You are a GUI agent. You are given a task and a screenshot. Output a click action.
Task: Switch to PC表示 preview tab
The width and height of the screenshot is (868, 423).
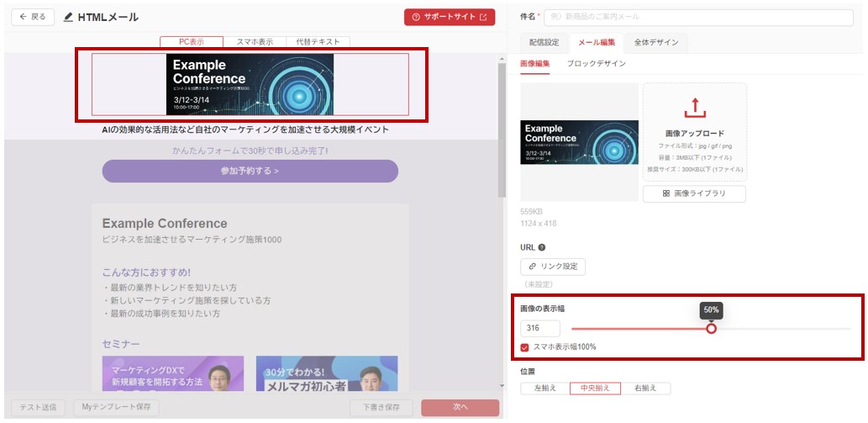tap(192, 41)
